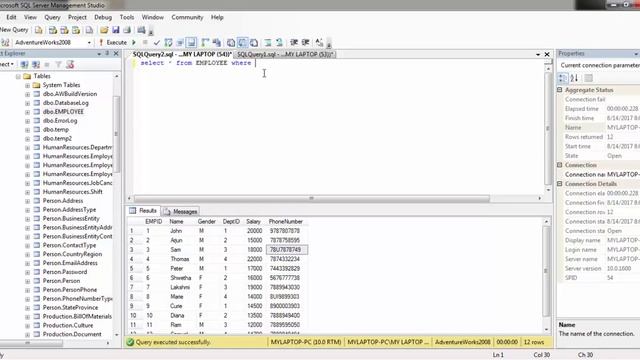Viewport: 640px width, 360px height.
Task: Select the Salary cell '20000'
Action: point(254,231)
